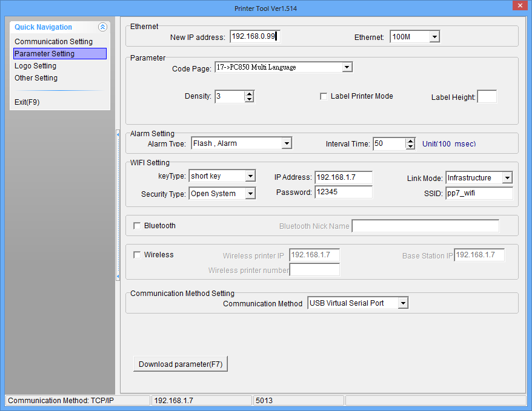Click the sidebar splitter collapse arrow
The width and height of the screenshot is (532, 411).
[118, 134]
